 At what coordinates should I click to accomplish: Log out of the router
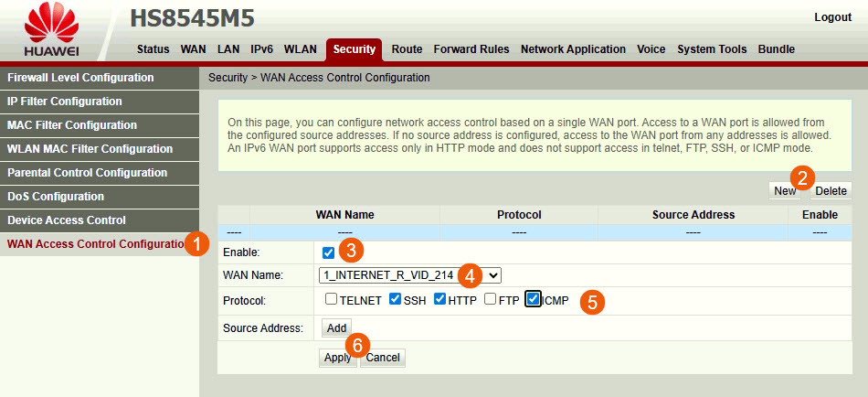point(832,18)
